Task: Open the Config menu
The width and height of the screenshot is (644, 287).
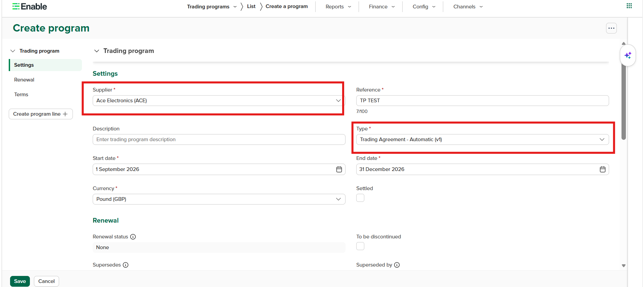Action: pyautogui.click(x=424, y=6)
